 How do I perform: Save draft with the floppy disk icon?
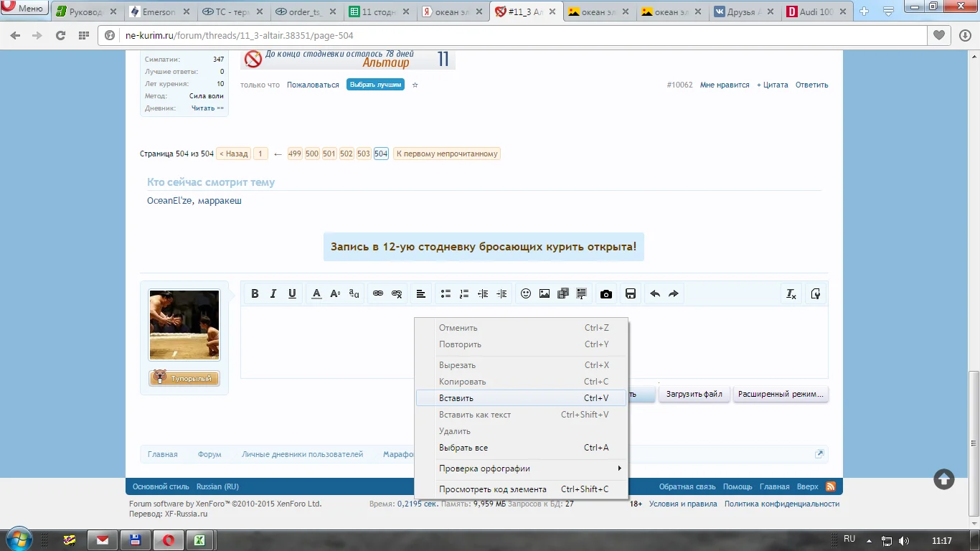click(631, 294)
